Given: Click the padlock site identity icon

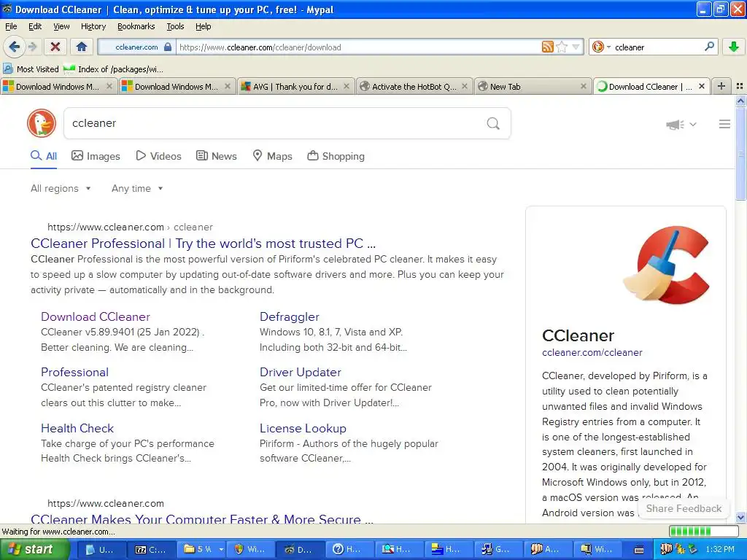Looking at the screenshot, I should [168, 47].
